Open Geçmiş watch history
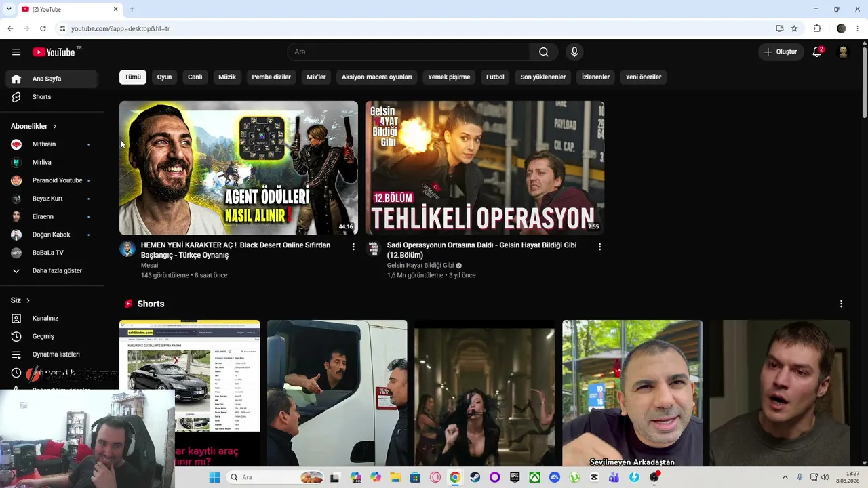Image resolution: width=868 pixels, height=488 pixels. (x=52, y=336)
